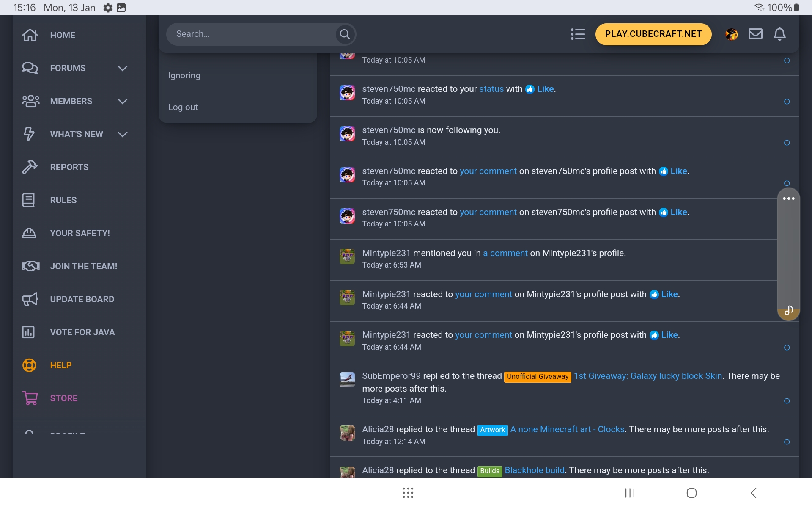Click the search magnifier icon
This screenshot has width=812, height=508.
pyautogui.click(x=345, y=34)
